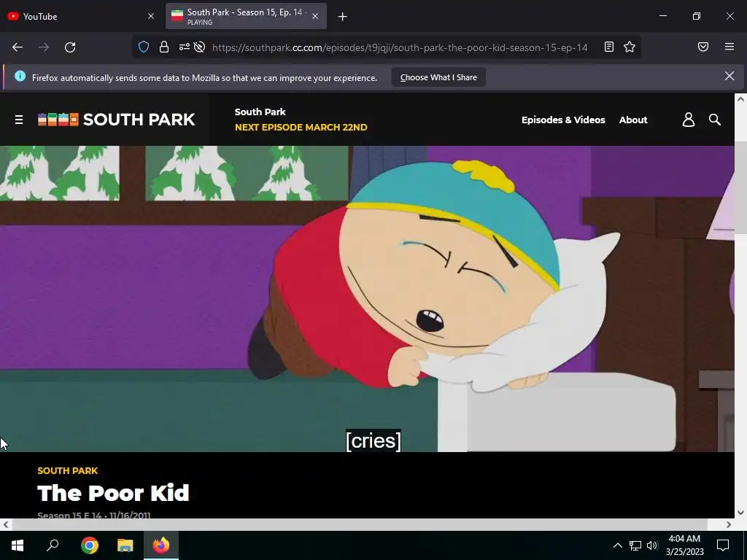Open Windows taskbar search

(53, 545)
